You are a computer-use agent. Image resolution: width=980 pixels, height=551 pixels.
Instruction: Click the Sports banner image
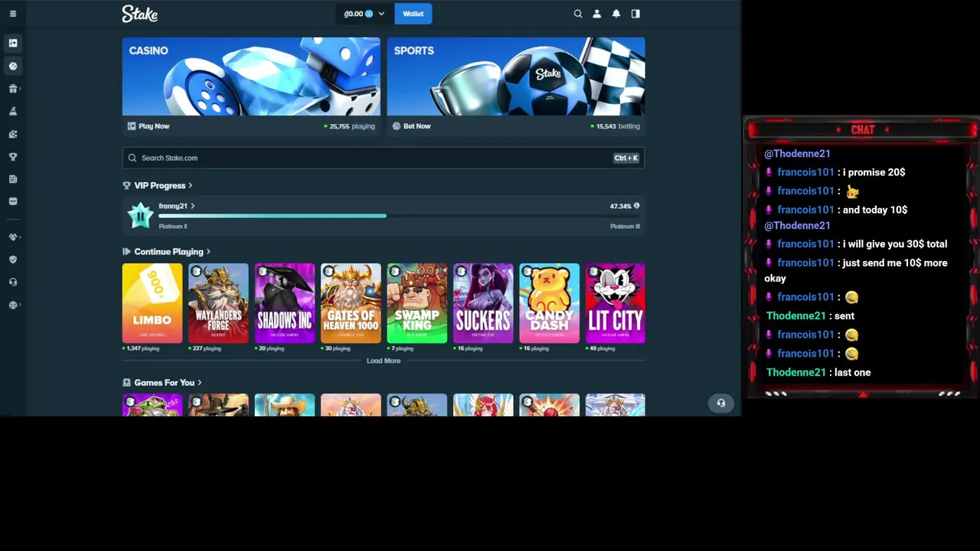tap(516, 77)
